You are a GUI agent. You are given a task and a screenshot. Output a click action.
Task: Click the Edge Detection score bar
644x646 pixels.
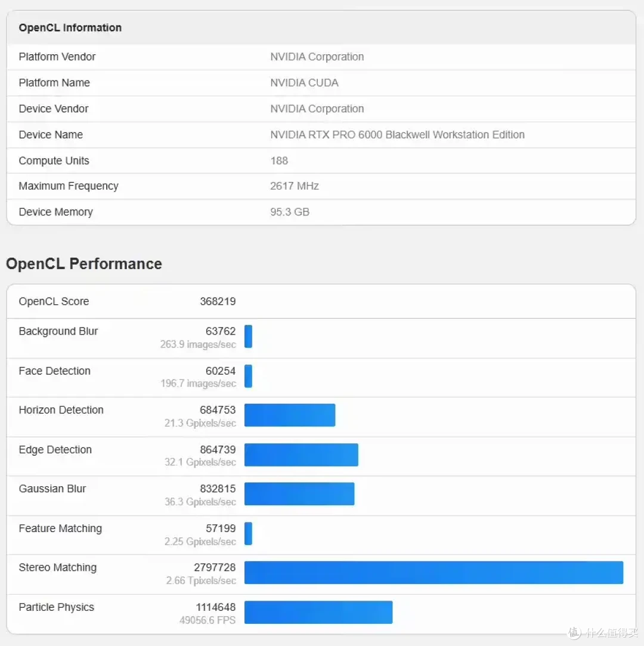(x=301, y=455)
